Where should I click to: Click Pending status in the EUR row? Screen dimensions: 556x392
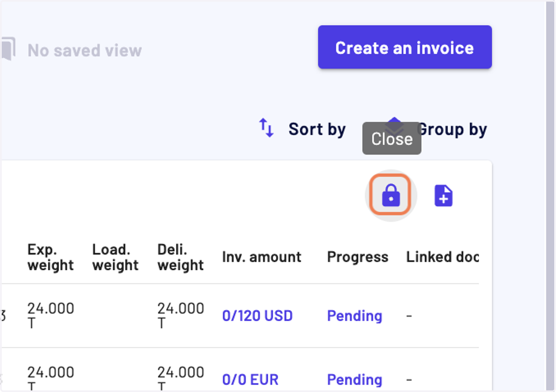(x=354, y=380)
